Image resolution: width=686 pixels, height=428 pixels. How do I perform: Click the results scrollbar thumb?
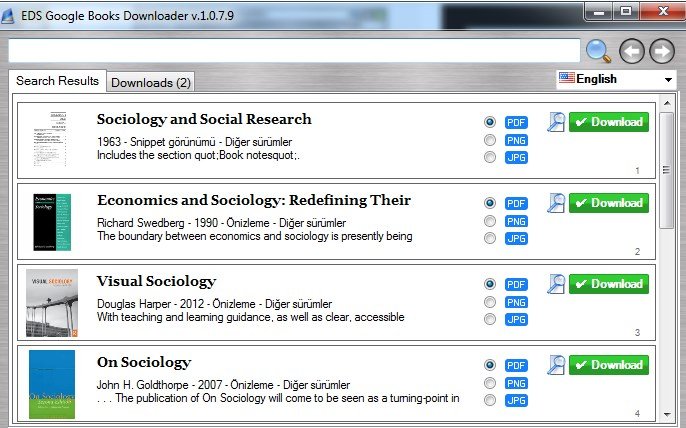coord(666,170)
